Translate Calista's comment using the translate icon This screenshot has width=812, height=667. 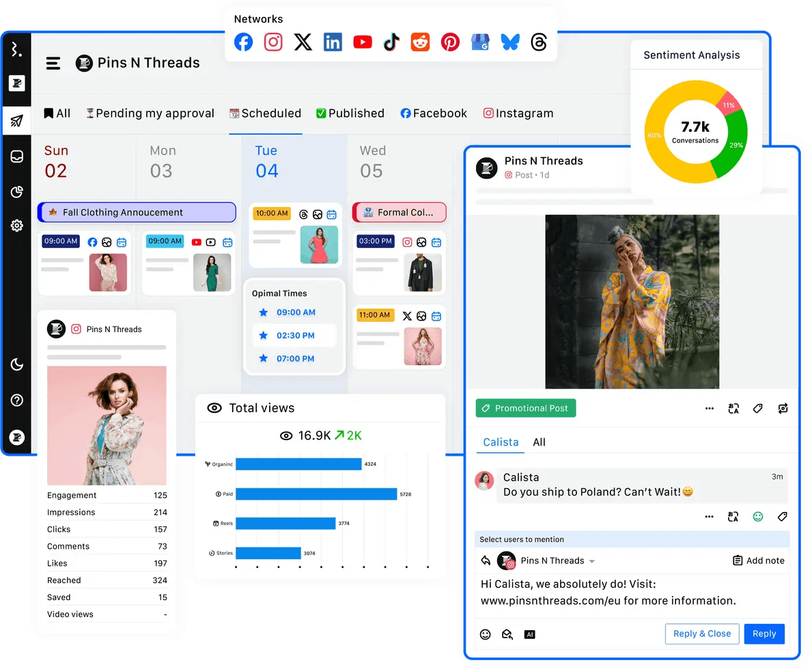point(733,516)
